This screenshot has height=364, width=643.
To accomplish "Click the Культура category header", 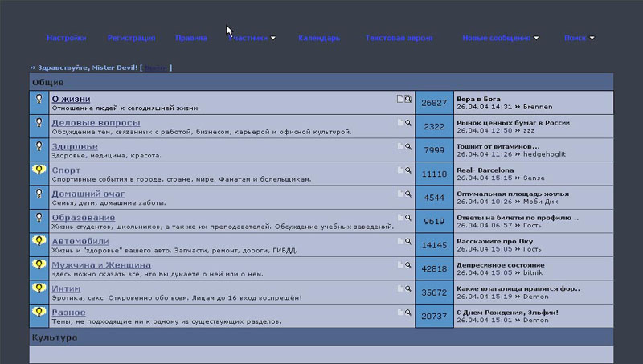I will (x=55, y=337).
